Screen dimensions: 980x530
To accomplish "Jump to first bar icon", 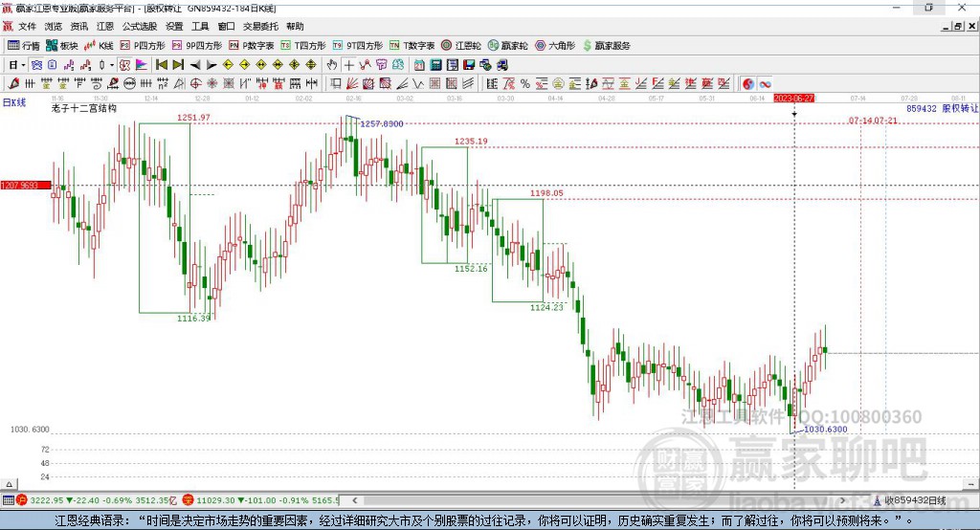I will pyautogui.click(x=161, y=65).
